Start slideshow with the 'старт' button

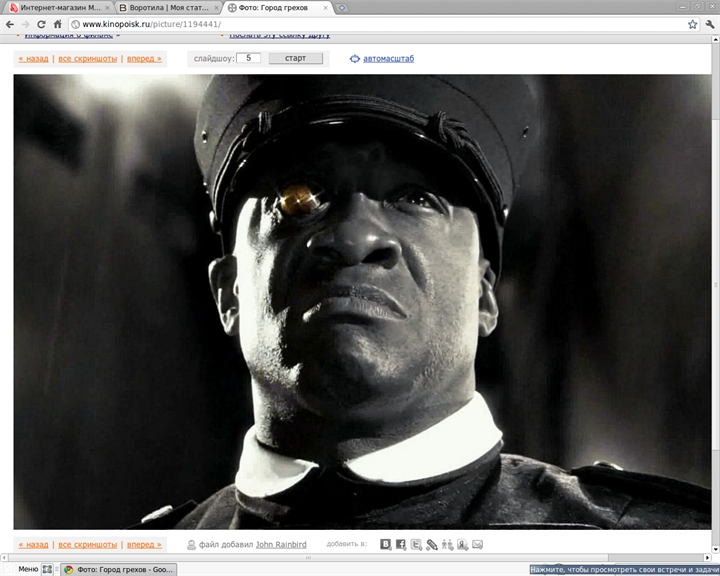pyautogui.click(x=296, y=58)
